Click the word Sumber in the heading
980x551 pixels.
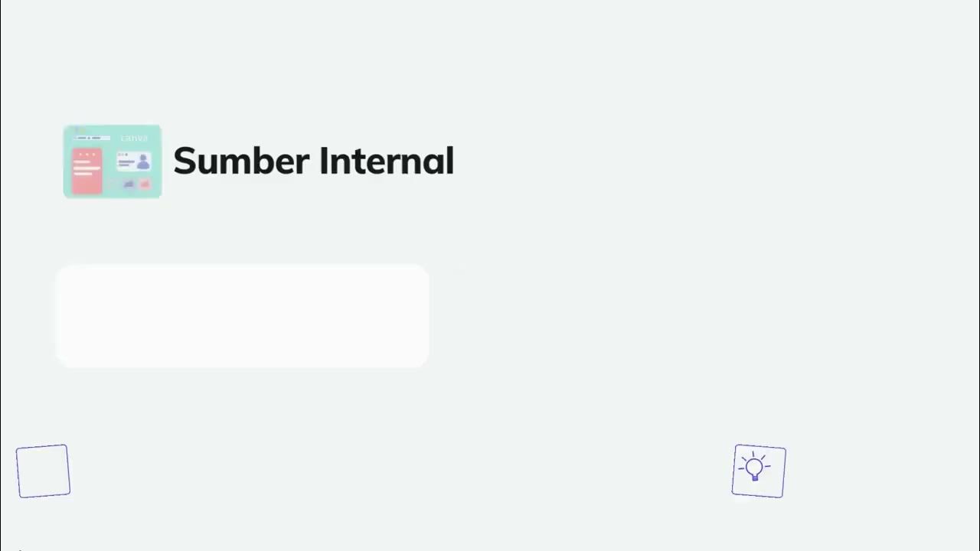pyautogui.click(x=241, y=161)
